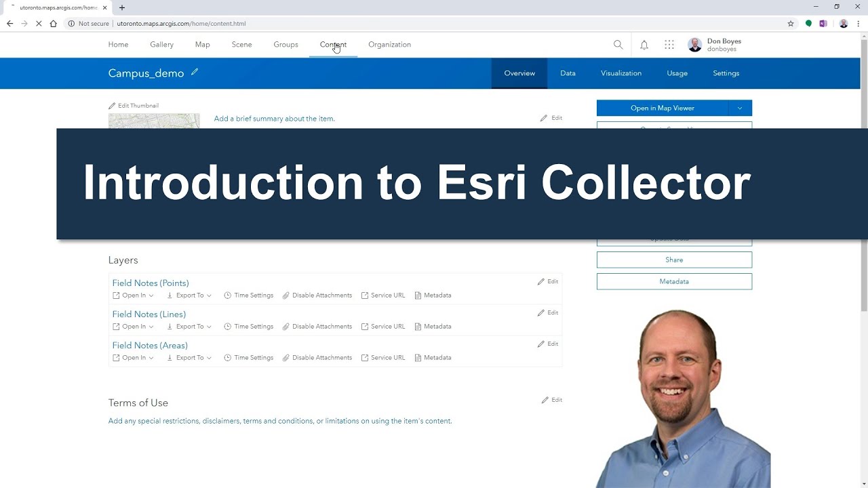Viewport: 868px width, 488px height.
Task: Click the OneNote browser extension icon
Action: click(x=823, y=23)
